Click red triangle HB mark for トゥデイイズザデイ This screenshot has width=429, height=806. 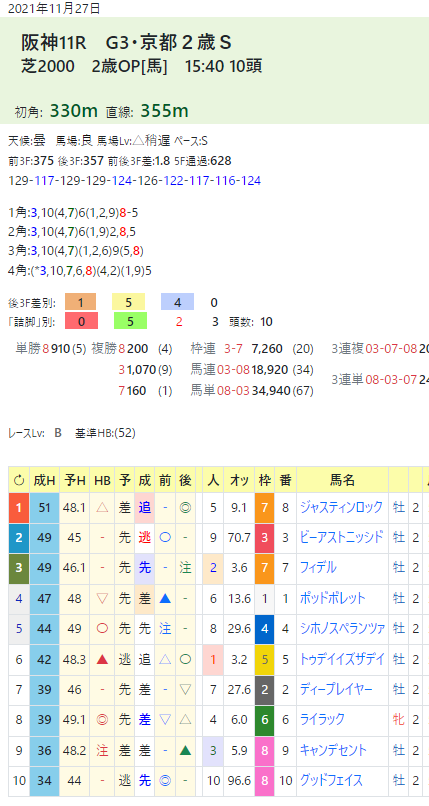tap(102, 658)
